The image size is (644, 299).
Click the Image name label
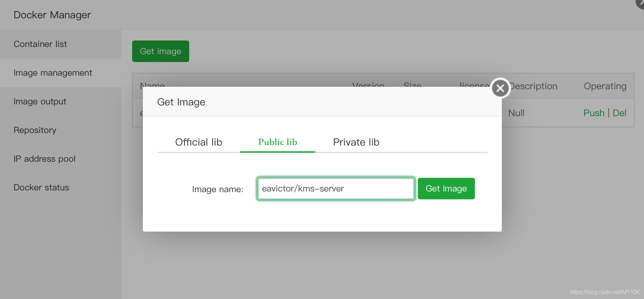click(x=218, y=189)
